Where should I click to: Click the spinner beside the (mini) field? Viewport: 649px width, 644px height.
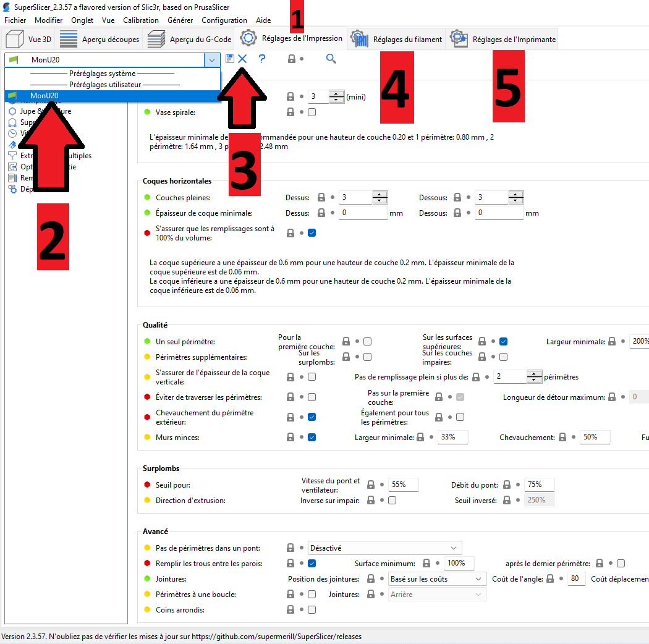(336, 97)
